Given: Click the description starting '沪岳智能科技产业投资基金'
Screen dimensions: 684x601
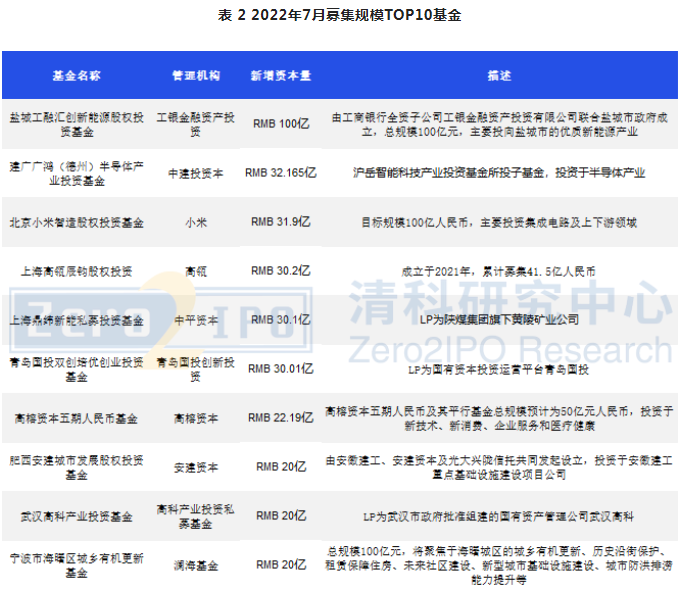Looking at the screenshot, I should point(499,173).
